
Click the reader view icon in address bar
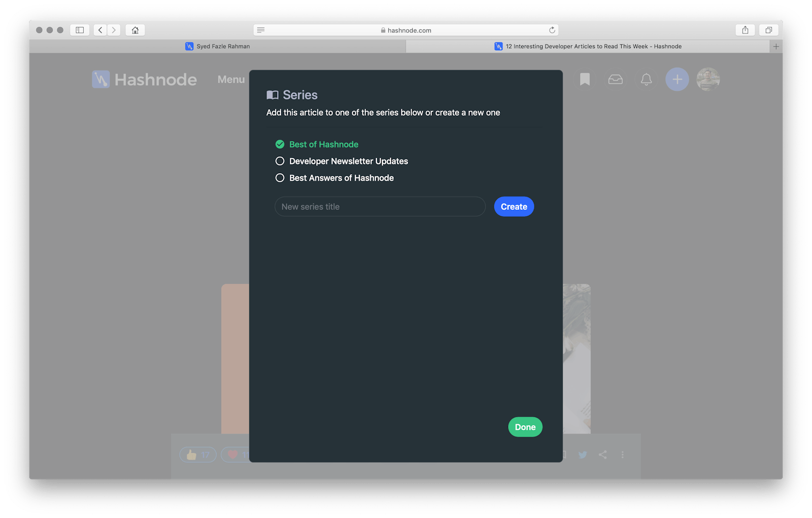pyautogui.click(x=261, y=30)
